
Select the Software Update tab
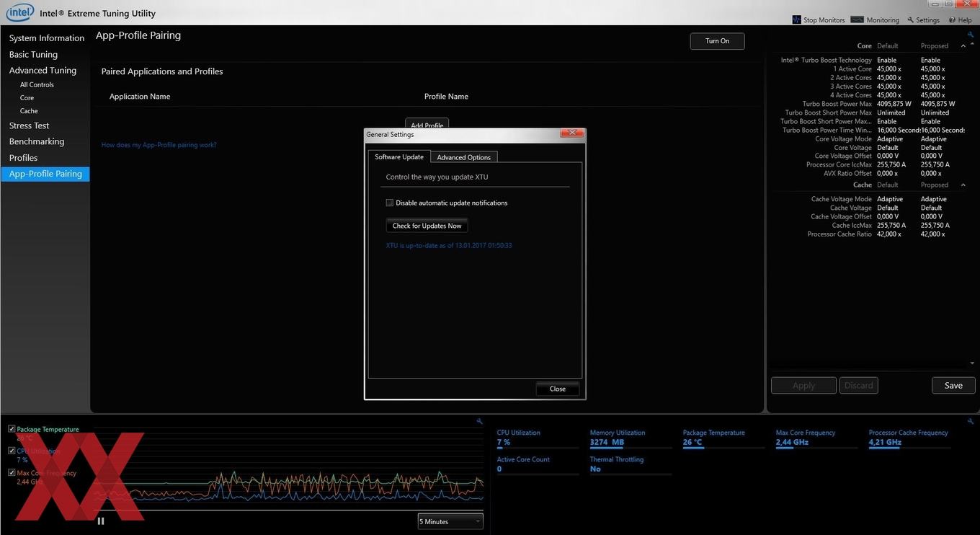click(x=399, y=156)
